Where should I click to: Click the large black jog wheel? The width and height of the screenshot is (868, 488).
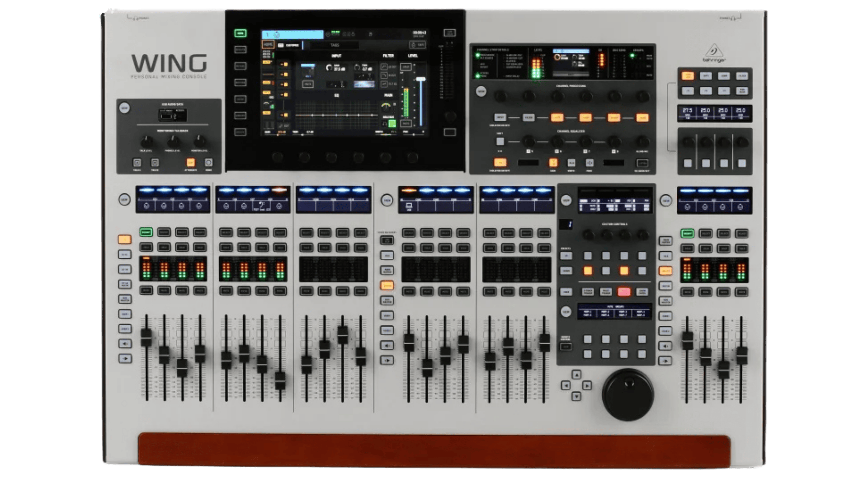coord(628,394)
